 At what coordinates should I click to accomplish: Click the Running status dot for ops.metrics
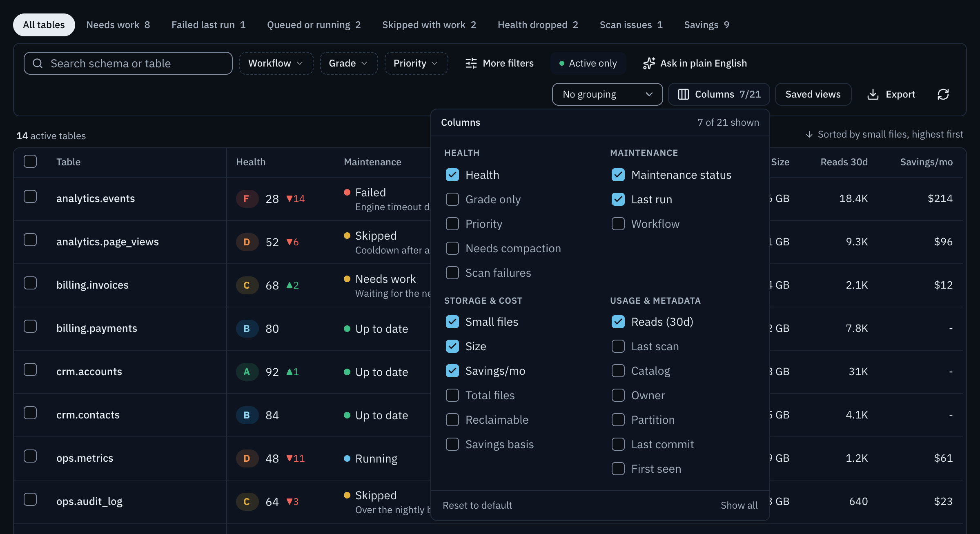[347, 458]
